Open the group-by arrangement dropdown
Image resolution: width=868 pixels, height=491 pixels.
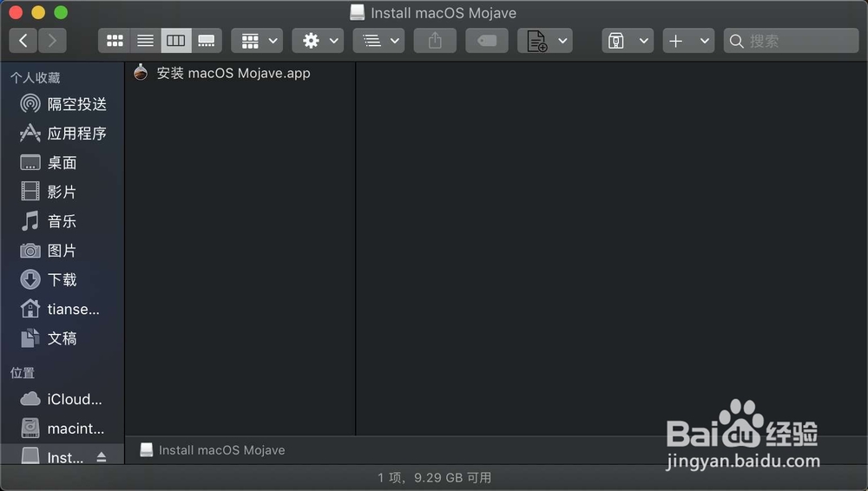click(x=257, y=41)
